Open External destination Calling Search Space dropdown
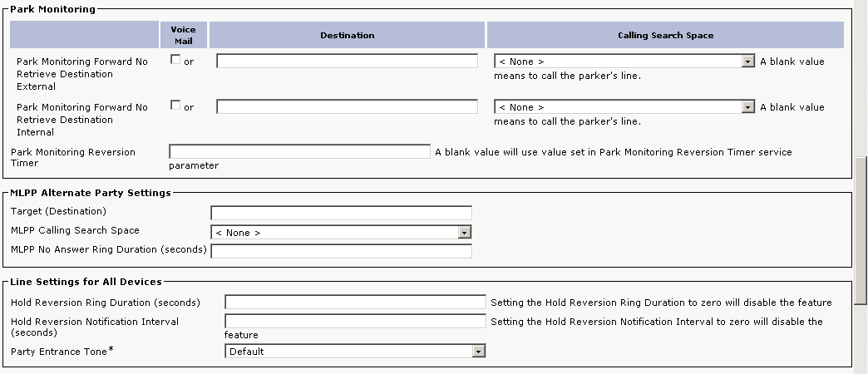The height and width of the screenshot is (374, 868). tap(624, 62)
